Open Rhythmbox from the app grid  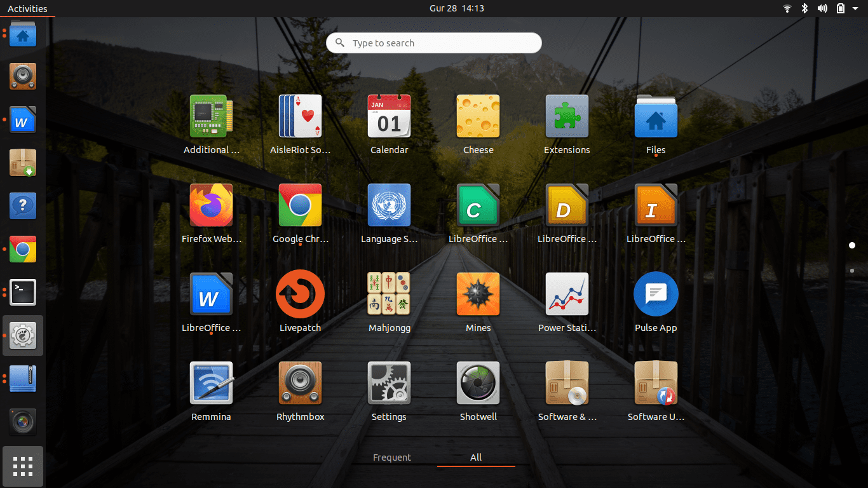click(x=301, y=391)
